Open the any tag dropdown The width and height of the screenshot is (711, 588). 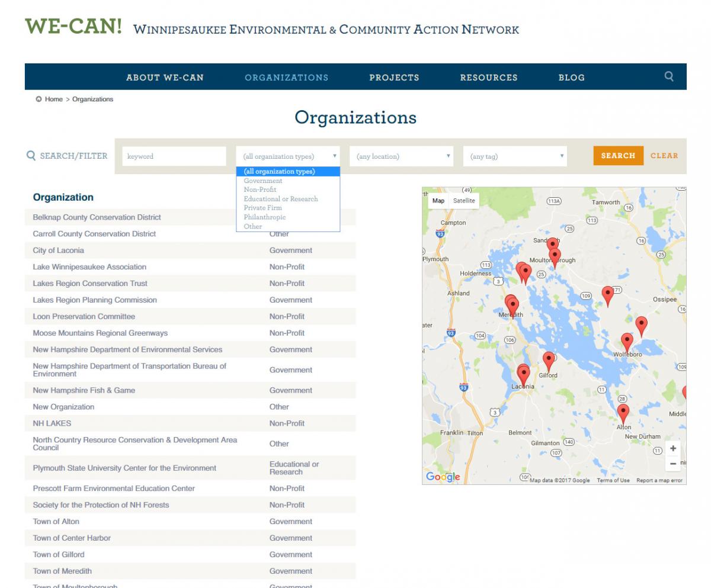(x=515, y=156)
